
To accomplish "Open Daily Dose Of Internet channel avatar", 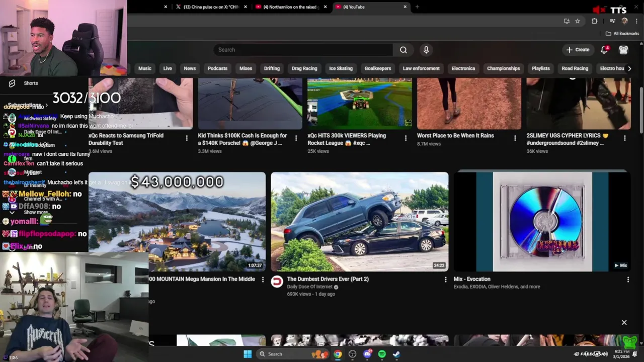I will point(277,282).
